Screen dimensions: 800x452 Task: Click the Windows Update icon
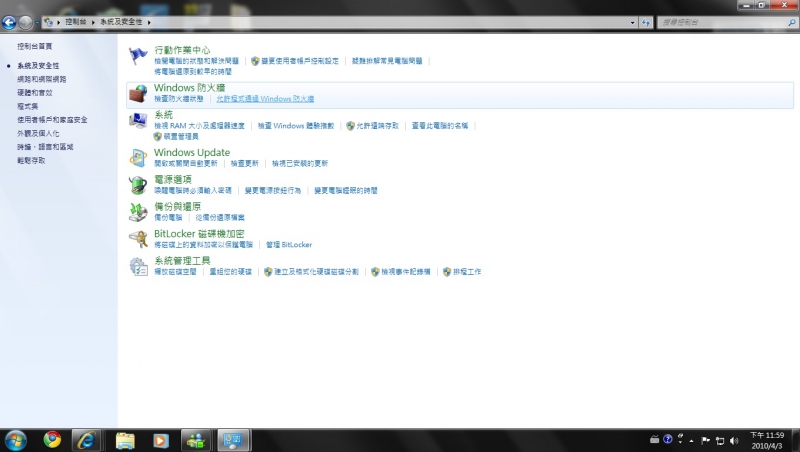click(138, 157)
